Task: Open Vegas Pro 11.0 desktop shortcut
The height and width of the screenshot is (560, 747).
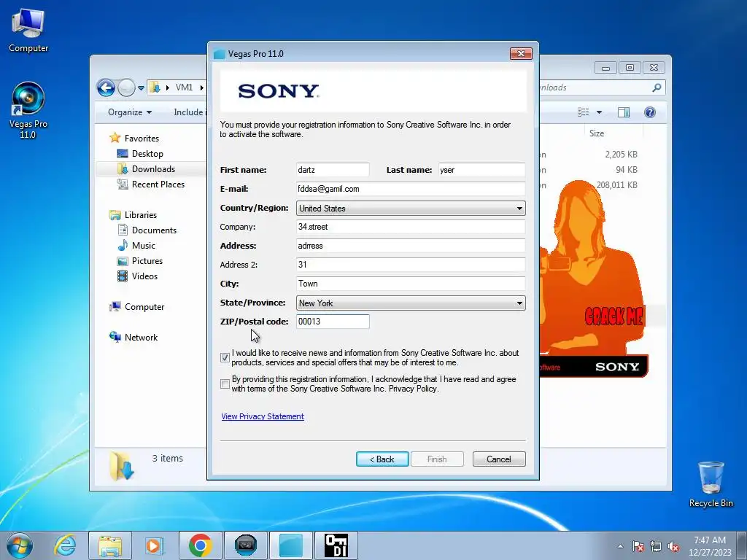Action: point(28,111)
